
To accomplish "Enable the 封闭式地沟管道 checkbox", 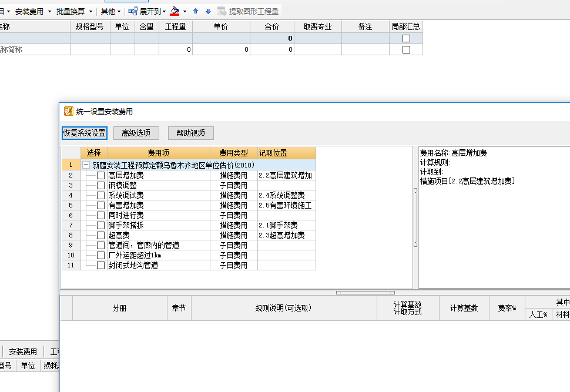I will pyautogui.click(x=100, y=266).
